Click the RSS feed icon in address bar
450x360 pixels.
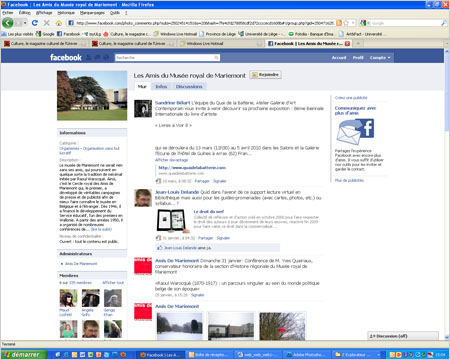(339, 23)
